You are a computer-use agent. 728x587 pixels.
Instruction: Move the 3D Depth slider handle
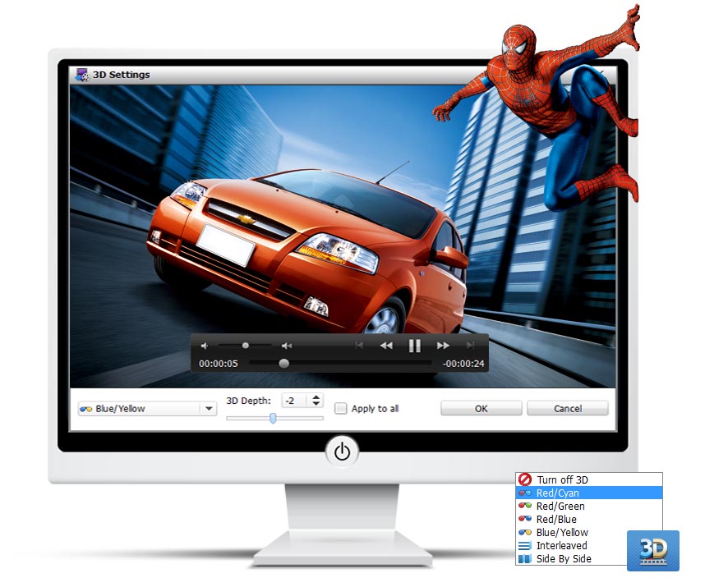273,418
